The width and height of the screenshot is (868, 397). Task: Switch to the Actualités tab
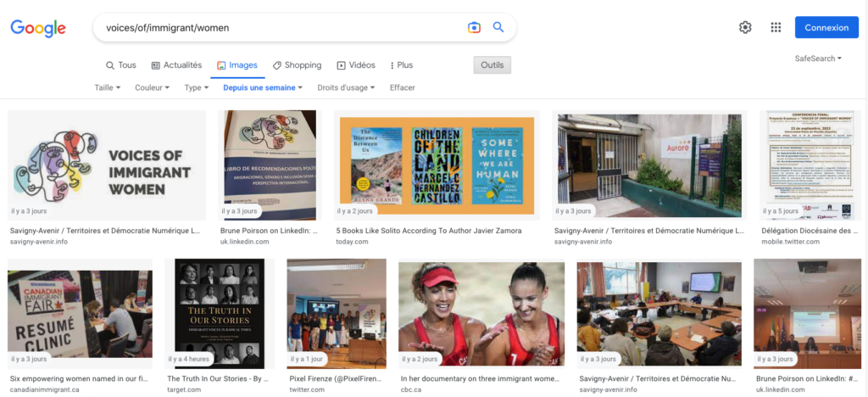tap(176, 65)
